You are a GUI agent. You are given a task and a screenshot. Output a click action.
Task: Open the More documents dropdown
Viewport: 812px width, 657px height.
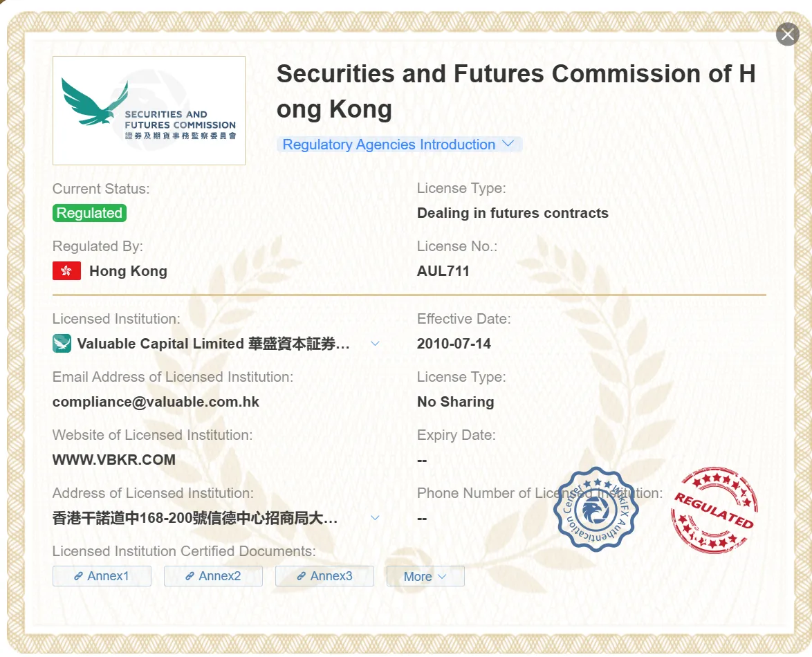pos(425,576)
